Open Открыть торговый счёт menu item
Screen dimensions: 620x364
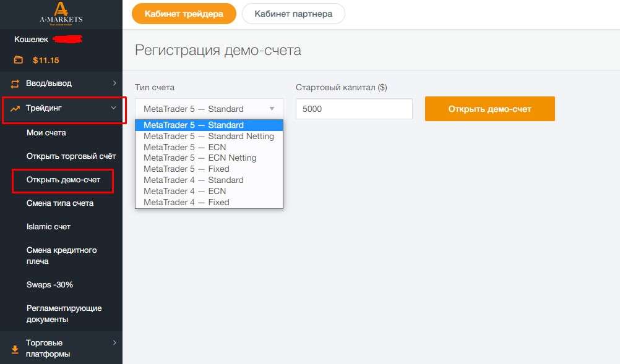71,156
